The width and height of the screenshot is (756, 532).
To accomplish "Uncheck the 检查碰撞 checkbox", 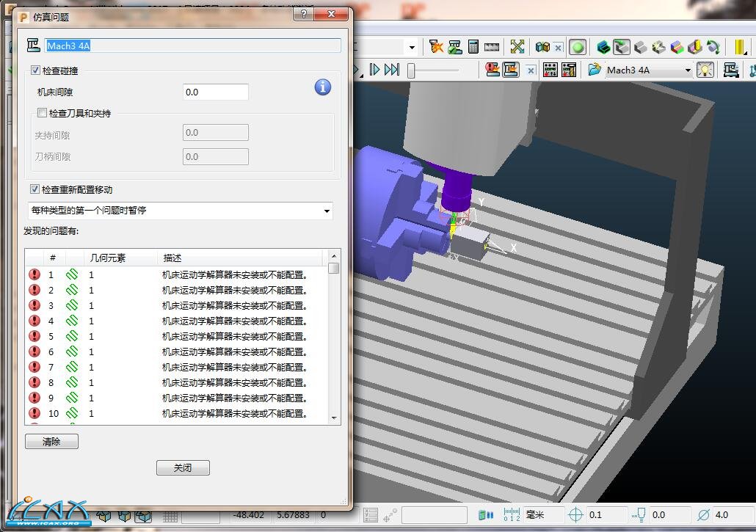I will click(x=36, y=70).
